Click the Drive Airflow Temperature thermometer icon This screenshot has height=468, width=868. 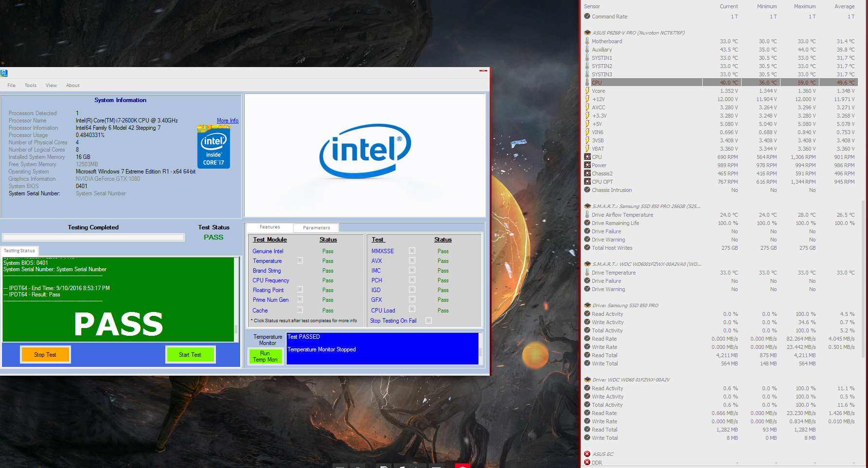pos(587,215)
